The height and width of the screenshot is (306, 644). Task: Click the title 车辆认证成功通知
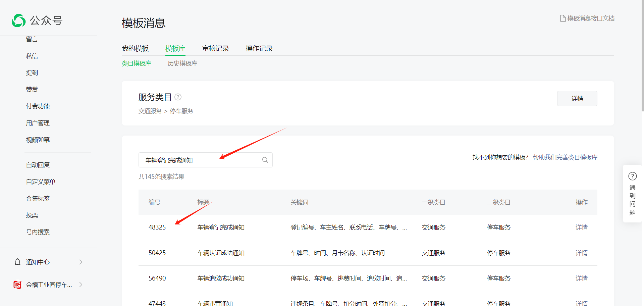point(221,253)
